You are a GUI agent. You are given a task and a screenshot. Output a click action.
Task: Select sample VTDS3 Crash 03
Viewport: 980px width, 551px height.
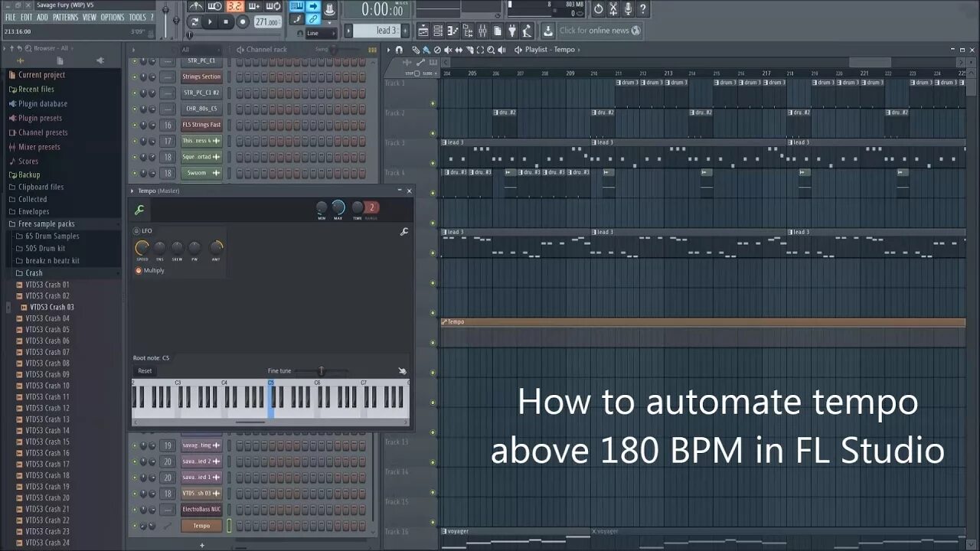tap(52, 307)
